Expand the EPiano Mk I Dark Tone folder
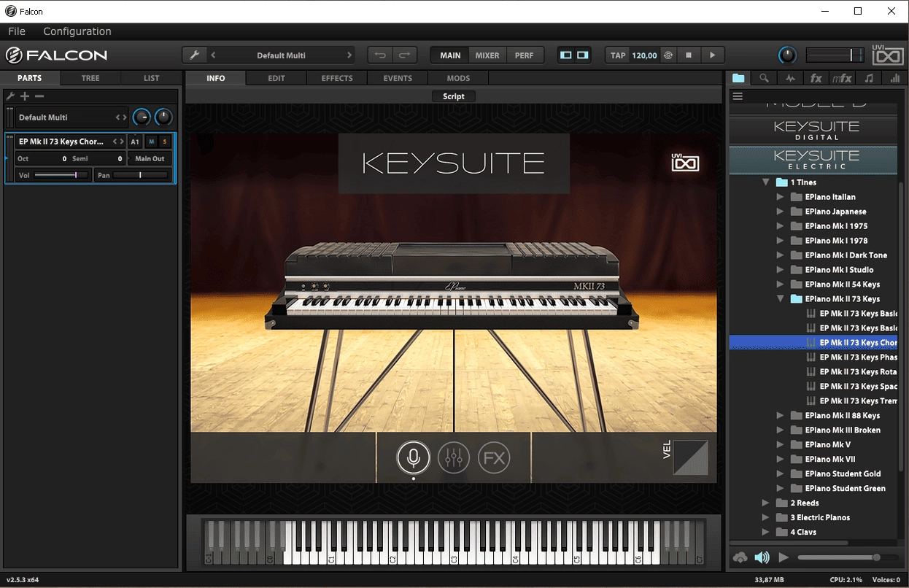909x588 pixels. pyautogui.click(x=780, y=255)
